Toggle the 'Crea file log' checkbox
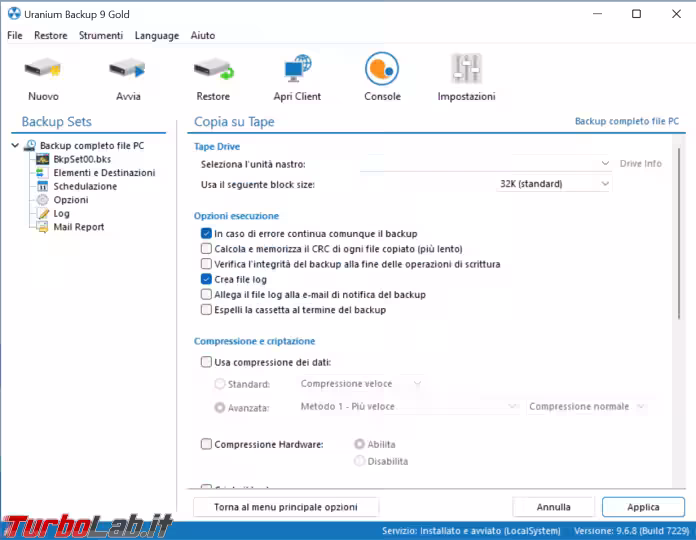This screenshot has height=540, width=696. pyautogui.click(x=206, y=279)
